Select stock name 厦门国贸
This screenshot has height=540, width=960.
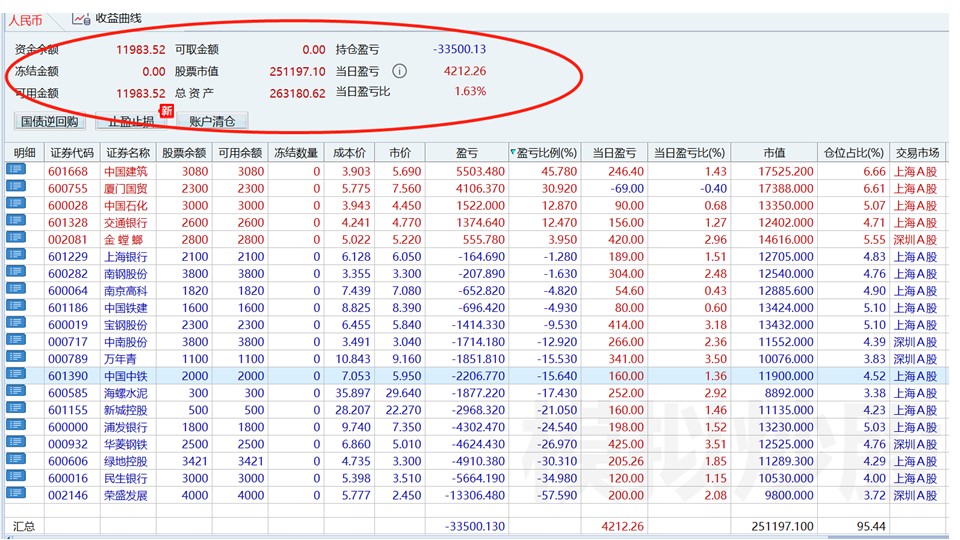coord(126,189)
